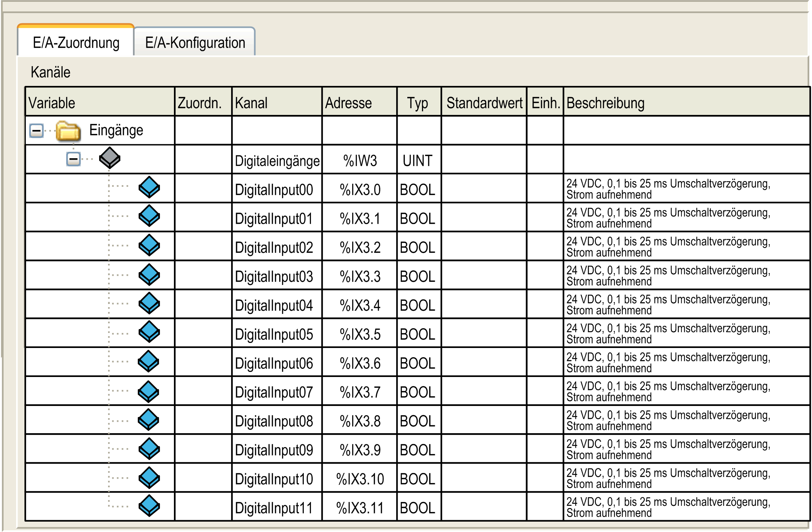Select the DigitalInput06 channel cell
The height and width of the screenshot is (532, 812).
pos(277,362)
